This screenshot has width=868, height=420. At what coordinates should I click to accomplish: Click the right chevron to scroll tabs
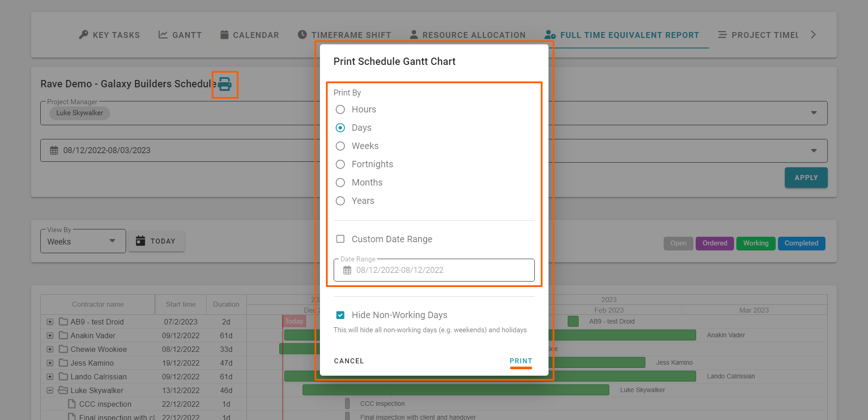click(813, 35)
